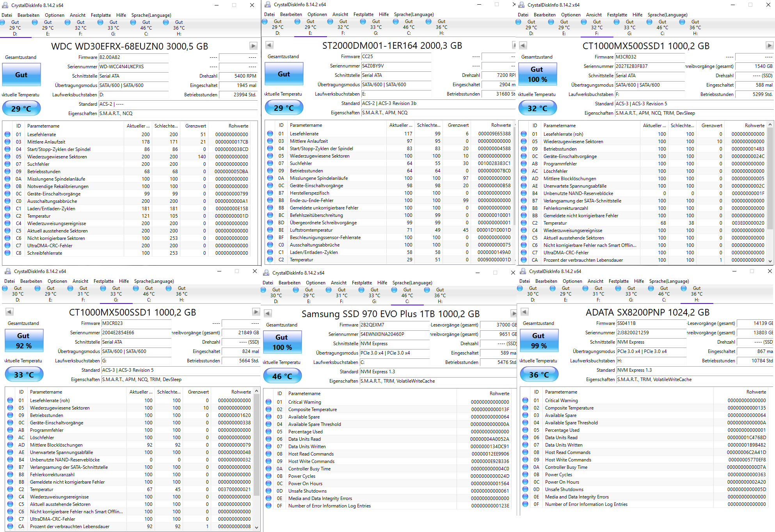The width and height of the screenshot is (775, 532).
Task: Click next-disk arrow beside the F: CT1000MX500SSD1 title
Action: (x=769, y=46)
